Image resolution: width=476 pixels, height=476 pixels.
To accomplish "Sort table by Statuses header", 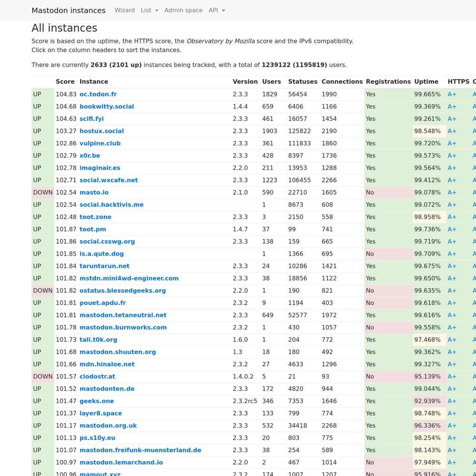I will [303, 82].
